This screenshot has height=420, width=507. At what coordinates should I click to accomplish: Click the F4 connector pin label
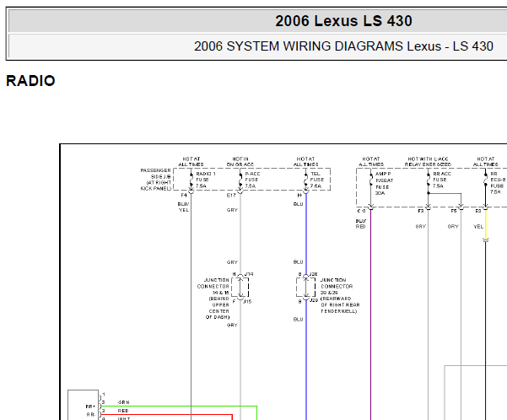(x=184, y=196)
